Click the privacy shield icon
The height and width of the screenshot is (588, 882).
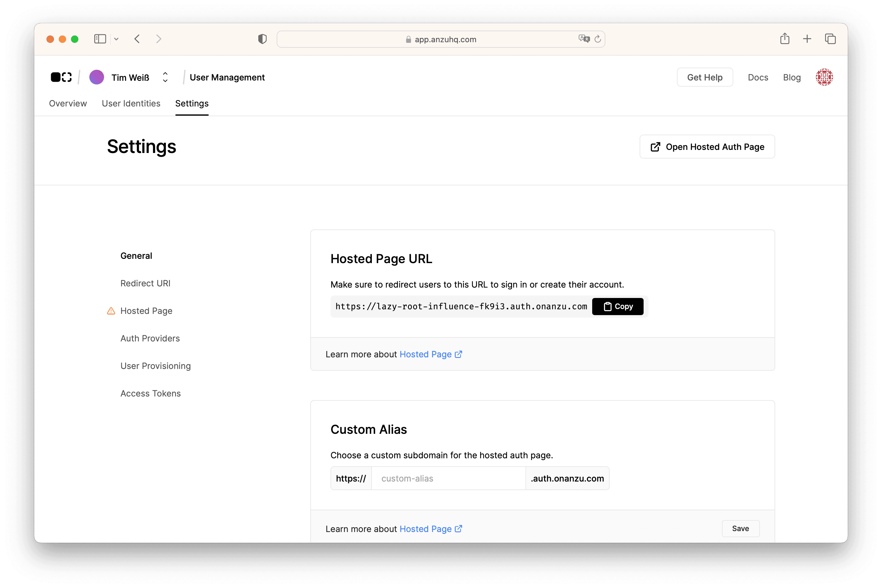(x=262, y=39)
